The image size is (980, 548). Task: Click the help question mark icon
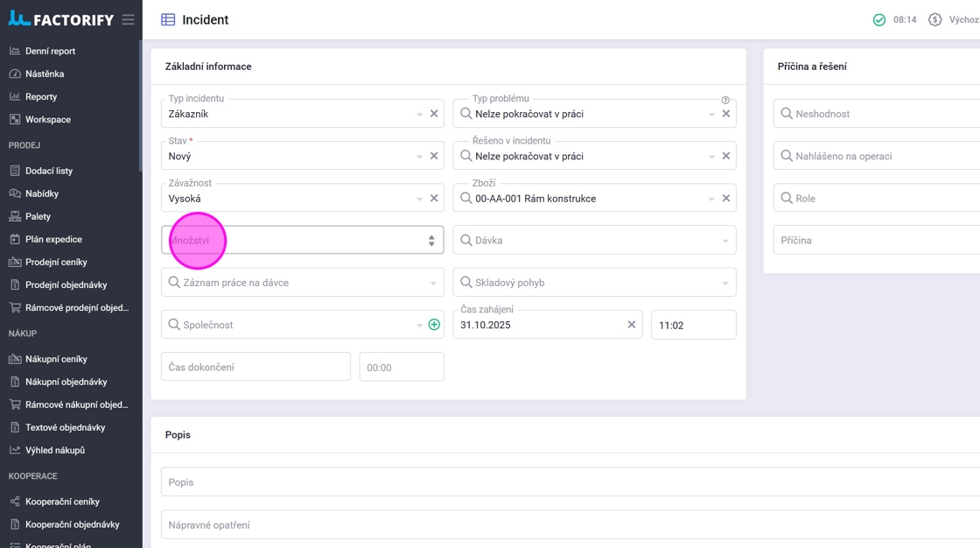(725, 100)
